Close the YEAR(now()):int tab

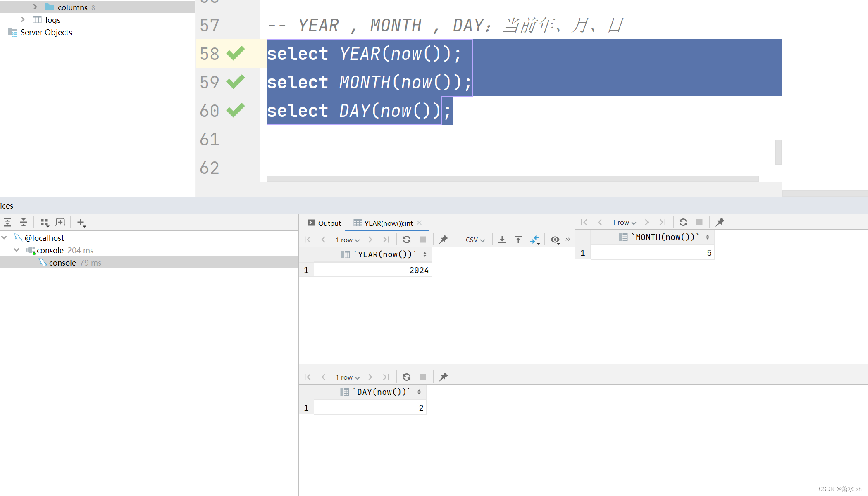click(419, 223)
